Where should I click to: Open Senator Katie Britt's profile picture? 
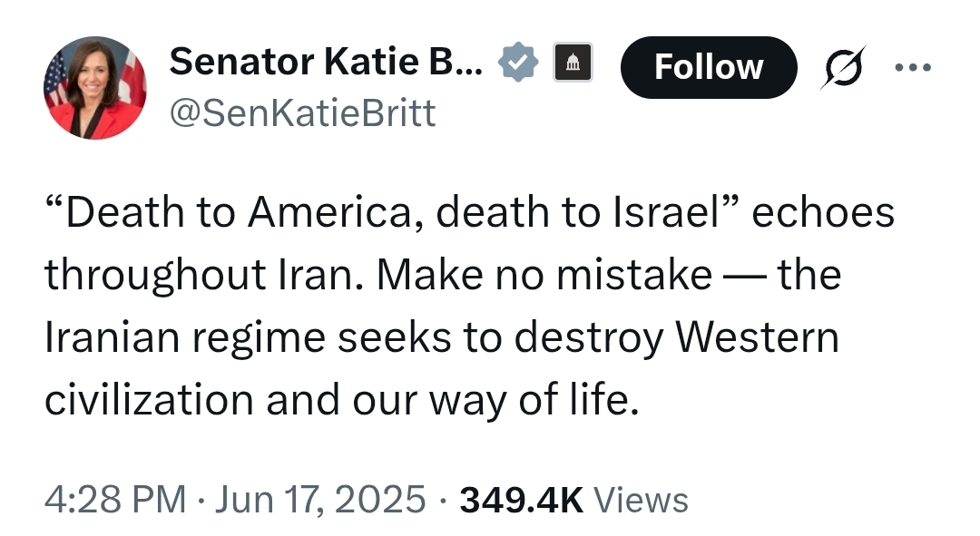point(95,87)
